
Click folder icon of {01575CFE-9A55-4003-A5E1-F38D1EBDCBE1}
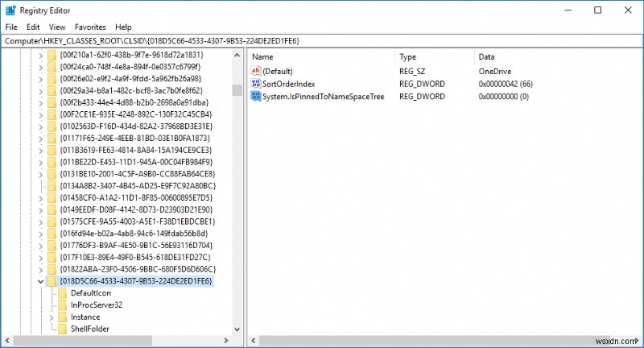tap(52, 222)
